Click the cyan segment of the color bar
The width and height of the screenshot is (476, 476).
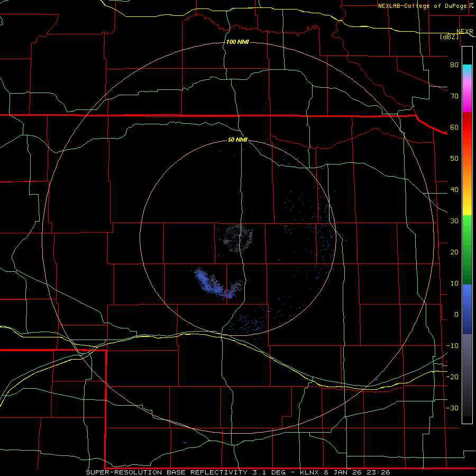pos(467,69)
